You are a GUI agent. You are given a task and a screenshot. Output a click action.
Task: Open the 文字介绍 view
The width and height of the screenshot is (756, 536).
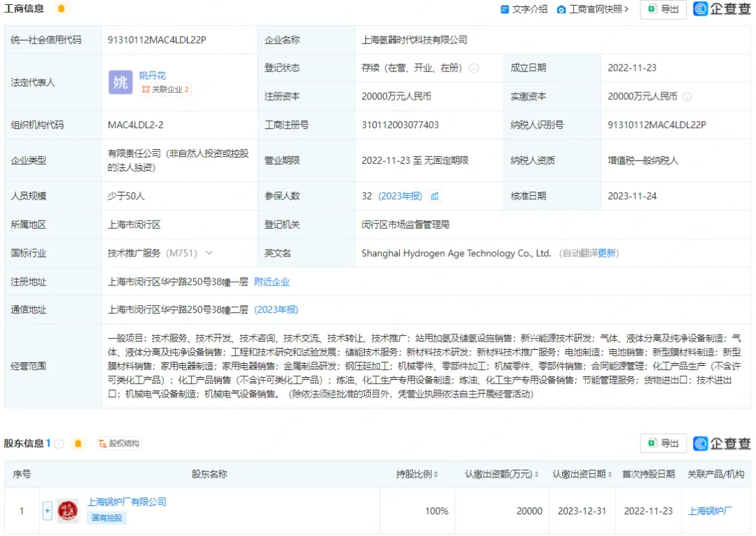(524, 9)
